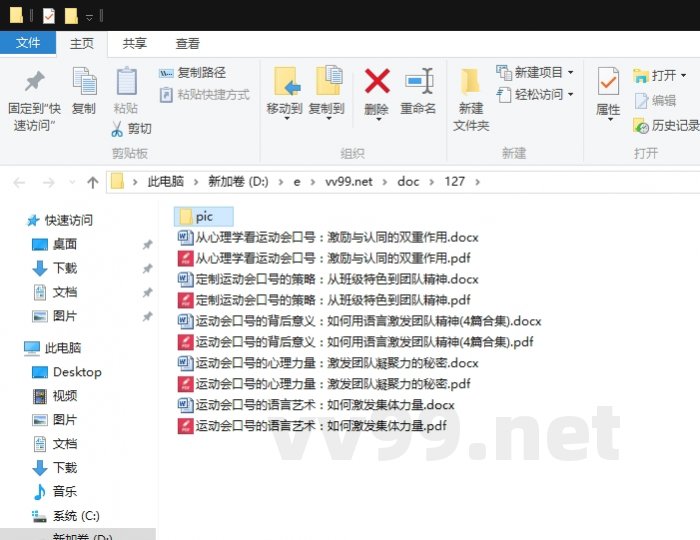Select 桌面 in Quick access
Viewport: 700px width, 540px height.
pos(54,244)
